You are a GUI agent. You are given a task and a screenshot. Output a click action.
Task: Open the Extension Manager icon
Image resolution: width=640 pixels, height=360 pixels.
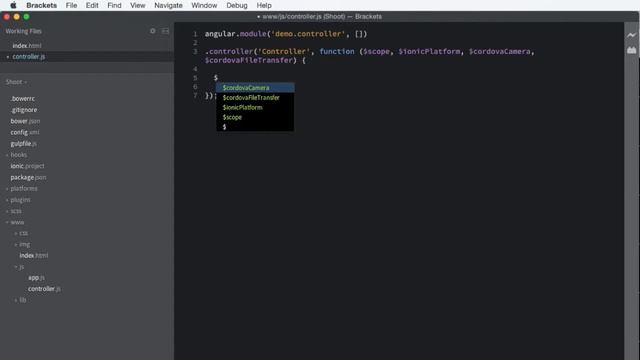click(631, 50)
